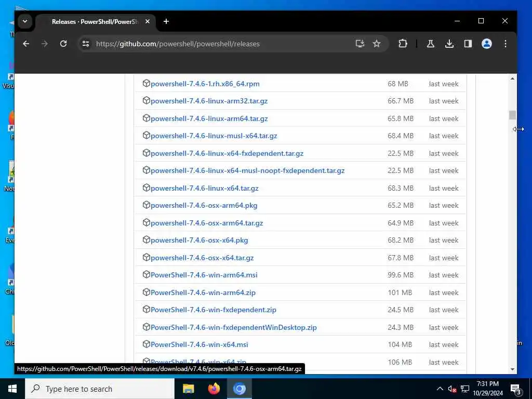Expand the tab search dropdown
This screenshot has width=532, height=399.
click(x=25, y=21)
